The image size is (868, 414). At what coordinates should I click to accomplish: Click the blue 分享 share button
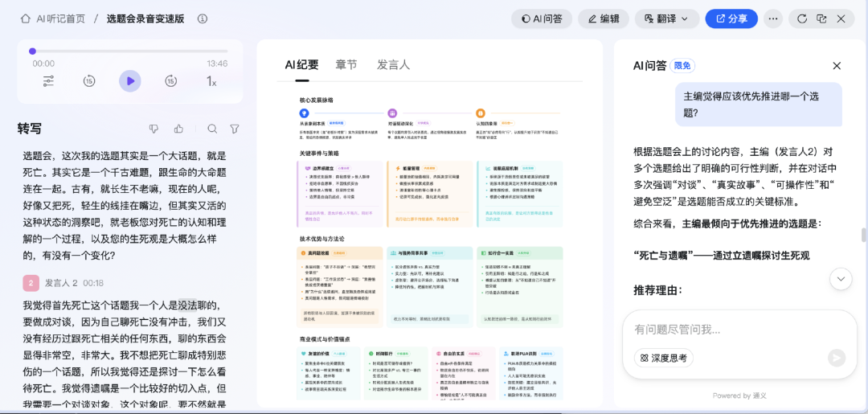click(x=731, y=18)
